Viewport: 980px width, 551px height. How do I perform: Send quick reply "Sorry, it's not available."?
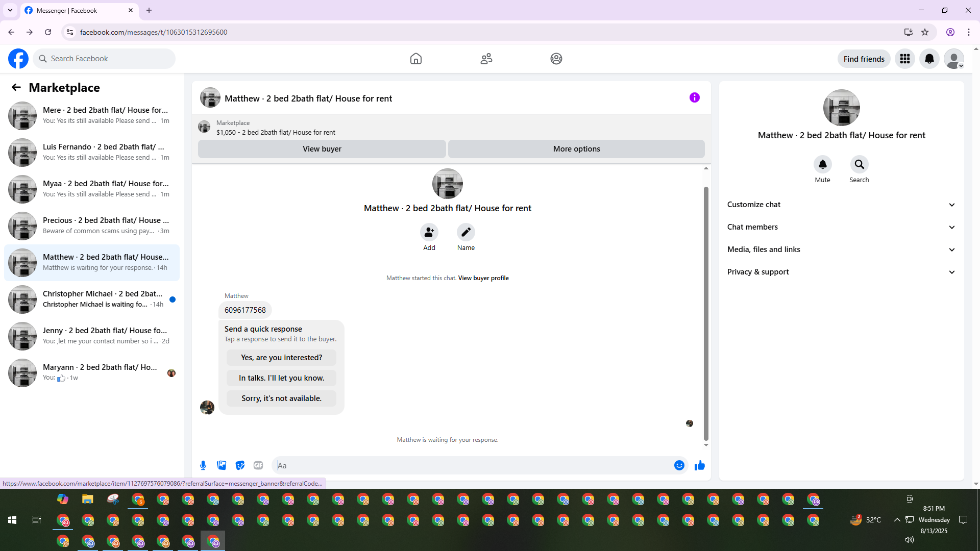(281, 398)
